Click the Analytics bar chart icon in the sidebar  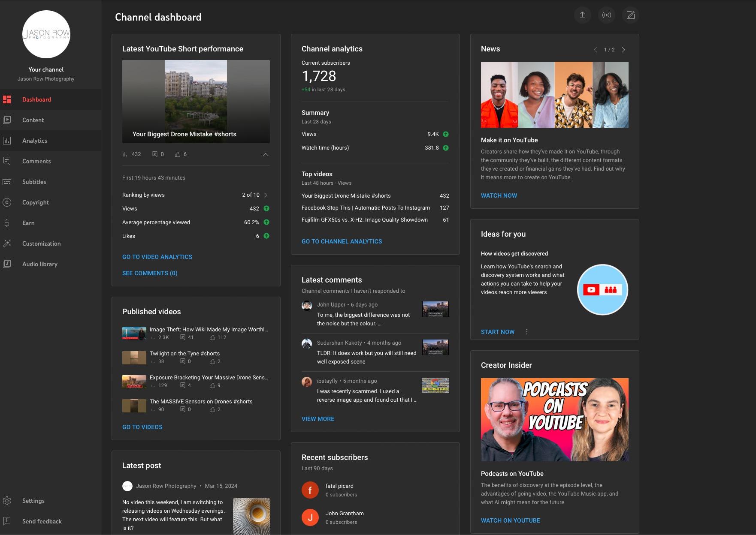(7, 141)
